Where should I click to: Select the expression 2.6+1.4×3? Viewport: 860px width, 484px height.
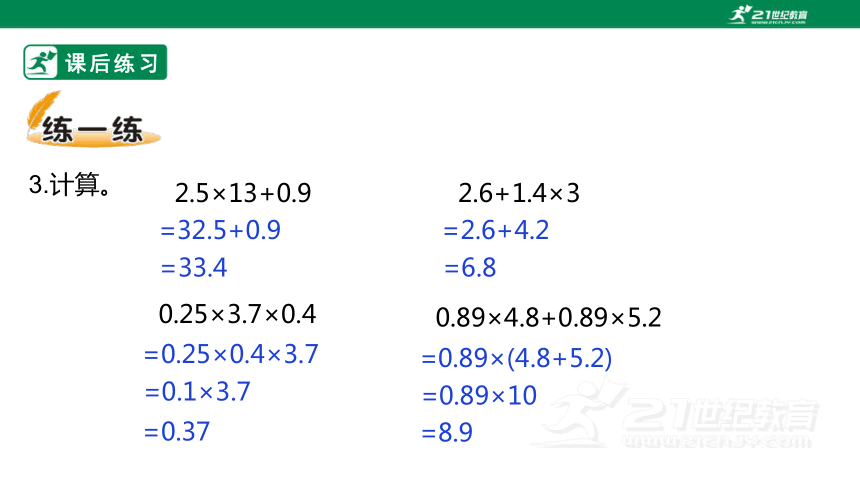tap(519, 193)
